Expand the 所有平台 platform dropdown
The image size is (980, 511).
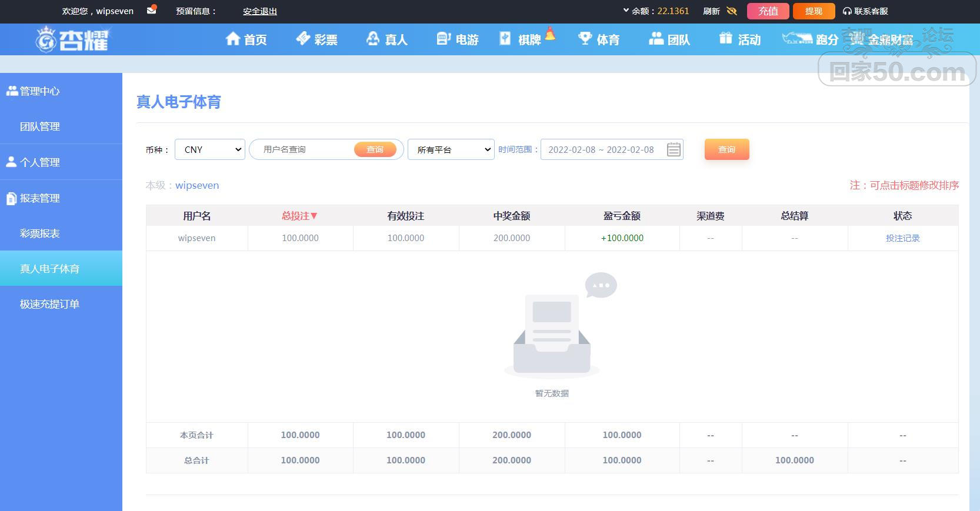click(451, 150)
